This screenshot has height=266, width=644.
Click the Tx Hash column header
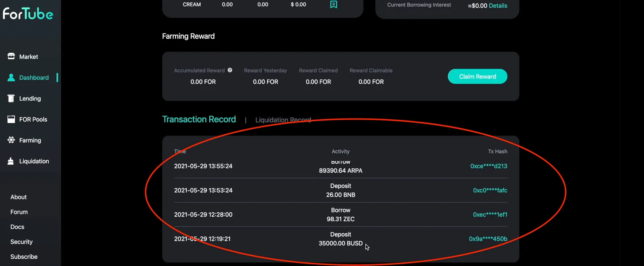coord(497,152)
